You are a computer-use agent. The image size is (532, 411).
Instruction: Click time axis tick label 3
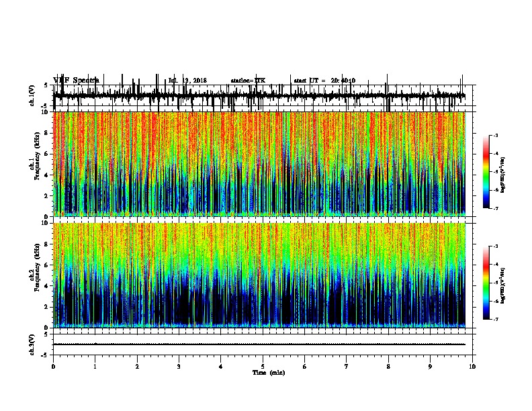pyautogui.click(x=179, y=367)
